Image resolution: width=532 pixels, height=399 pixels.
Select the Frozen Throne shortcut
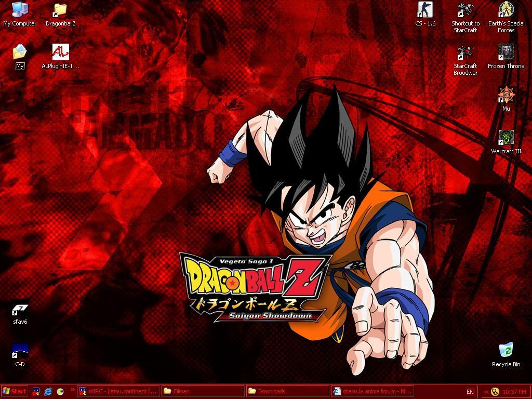coord(506,56)
